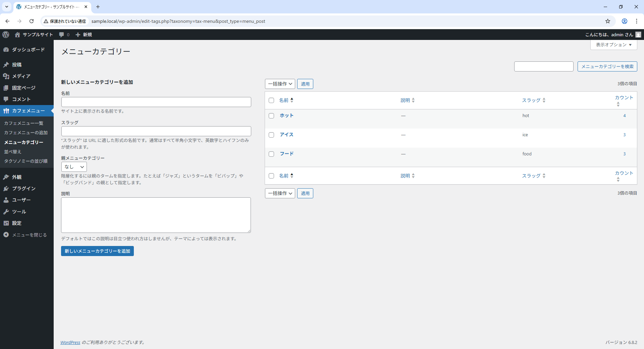Click the browser back arrow
Viewport: 644px width, 349px height.
7,21
